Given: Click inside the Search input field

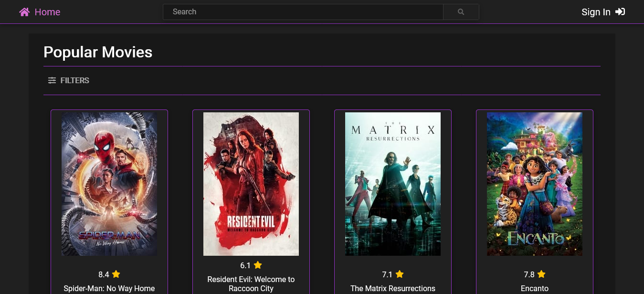Looking at the screenshot, I should point(303,11).
